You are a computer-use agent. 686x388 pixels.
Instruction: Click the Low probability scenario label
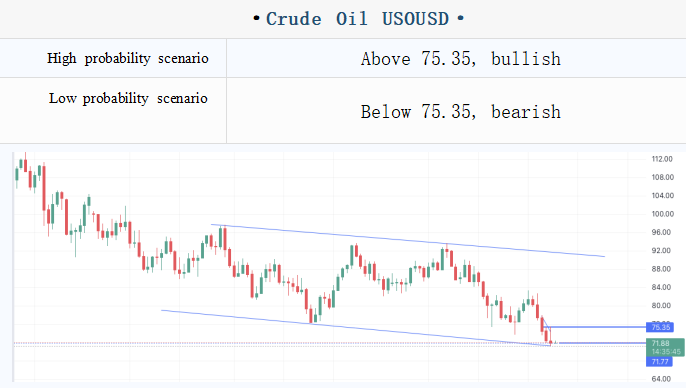tap(128, 98)
